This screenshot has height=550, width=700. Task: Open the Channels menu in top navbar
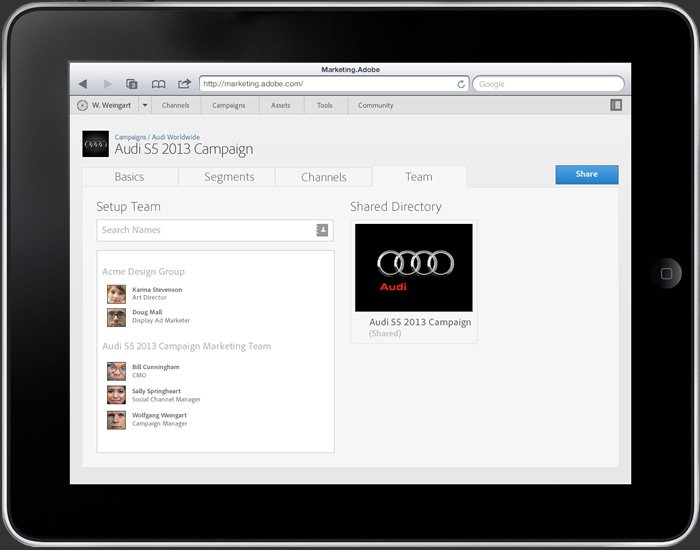tap(175, 105)
